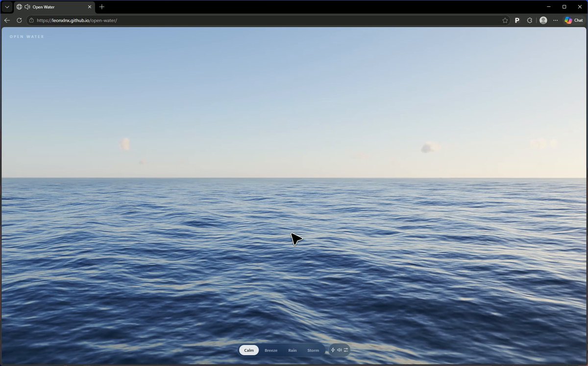Open a new tab with plus

102,7
